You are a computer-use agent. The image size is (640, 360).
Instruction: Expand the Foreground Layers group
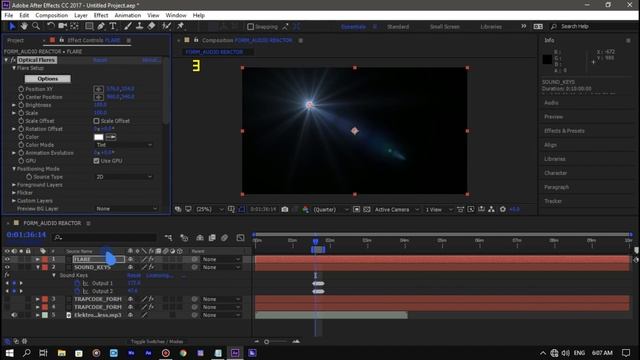coord(14,185)
